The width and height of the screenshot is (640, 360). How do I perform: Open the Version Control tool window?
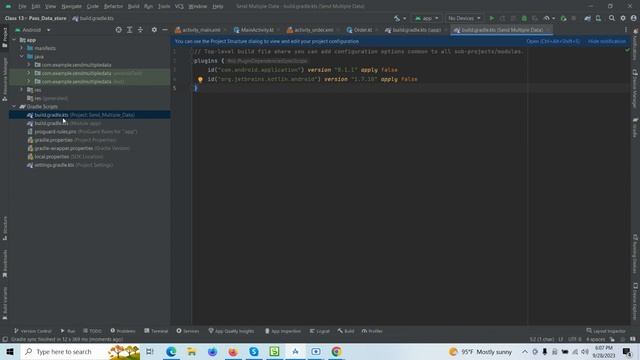pos(33,331)
